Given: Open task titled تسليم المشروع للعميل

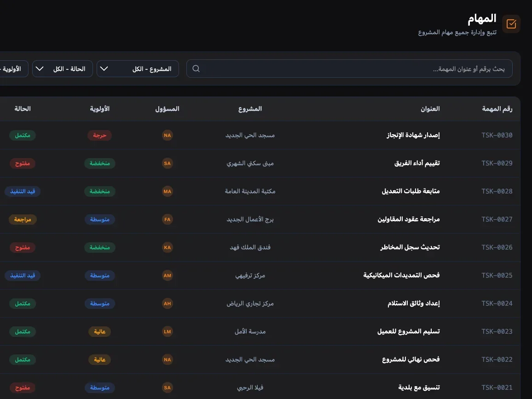Looking at the screenshot, I should pos(409,331).
